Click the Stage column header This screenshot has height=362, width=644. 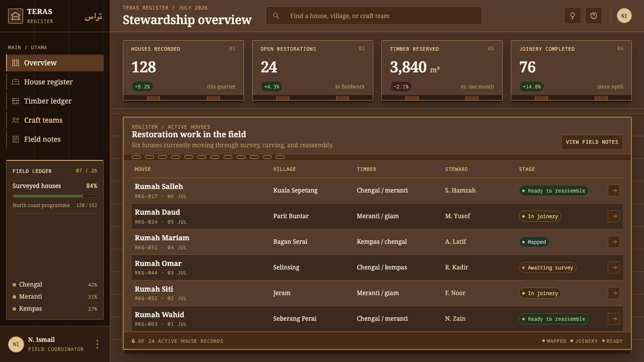tap(527, 169)
